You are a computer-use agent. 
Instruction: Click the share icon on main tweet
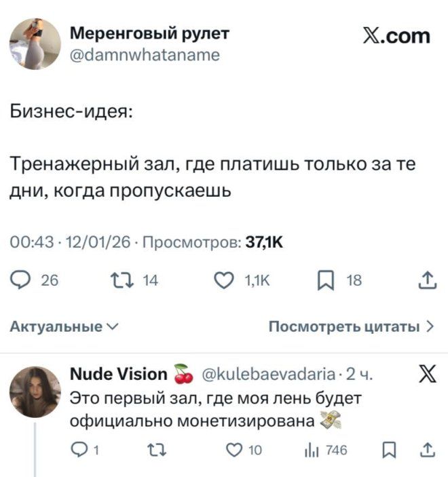(x=426, y=280)
